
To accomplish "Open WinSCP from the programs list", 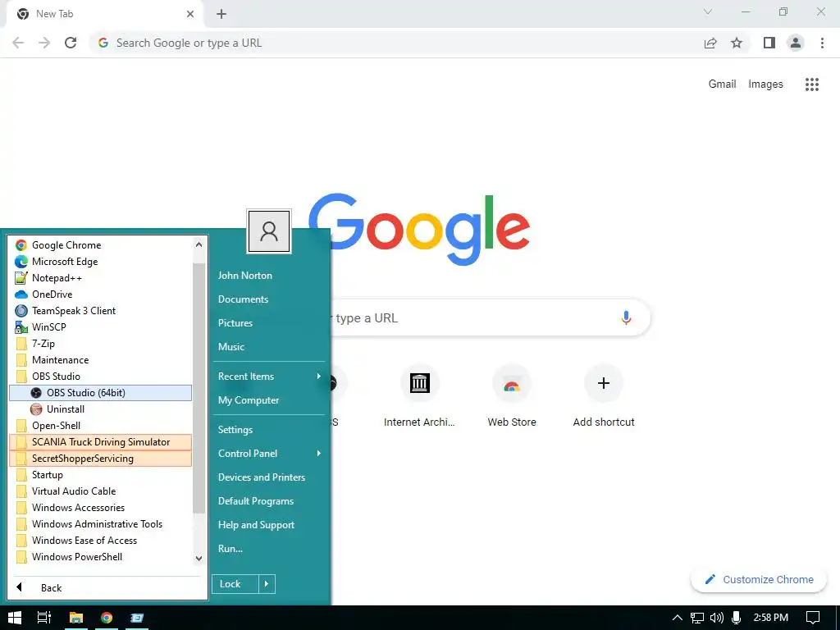I will [x=100, y=326].
